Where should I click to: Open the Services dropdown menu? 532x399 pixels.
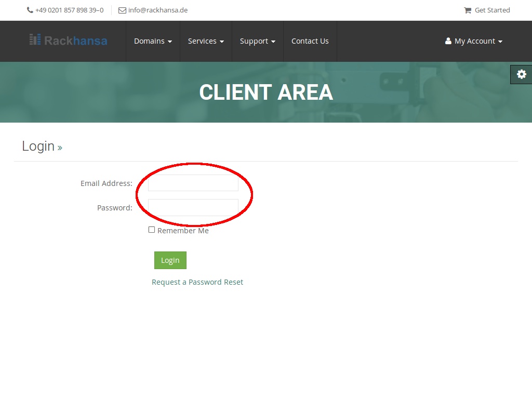[x=206, y=41]
